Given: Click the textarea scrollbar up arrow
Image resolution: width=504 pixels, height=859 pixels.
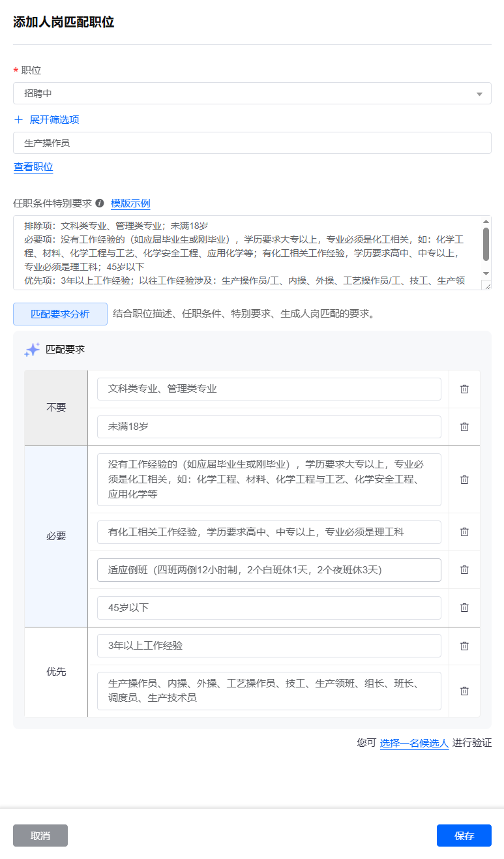Looking at the screenshot, I should tap(486, 221).
